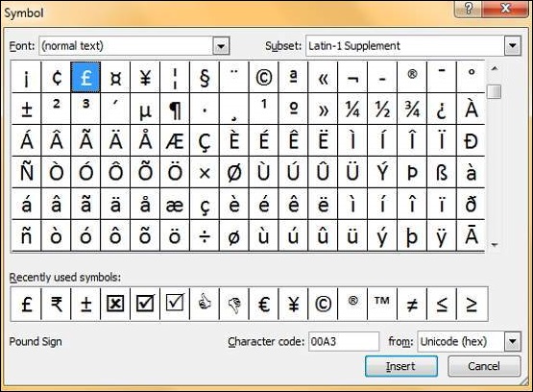Image resolution: width=533 pixels, height=392 pixels.
Task: Cancel the Symbol dialog
Action: coord(484,366)
